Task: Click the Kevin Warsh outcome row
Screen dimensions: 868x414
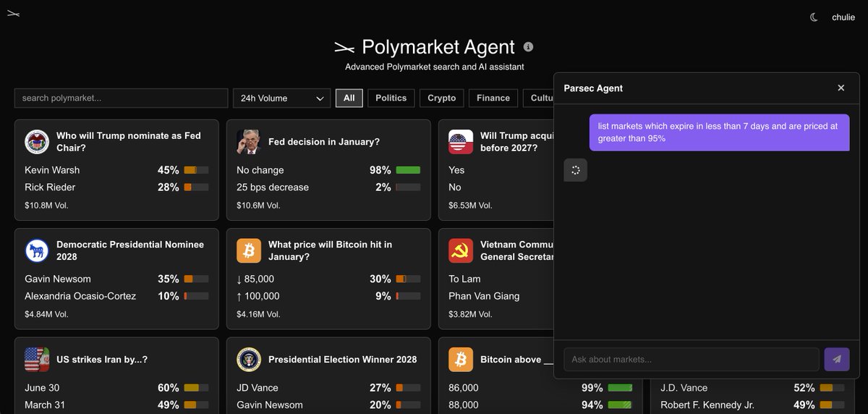Action: pos(116,170)
